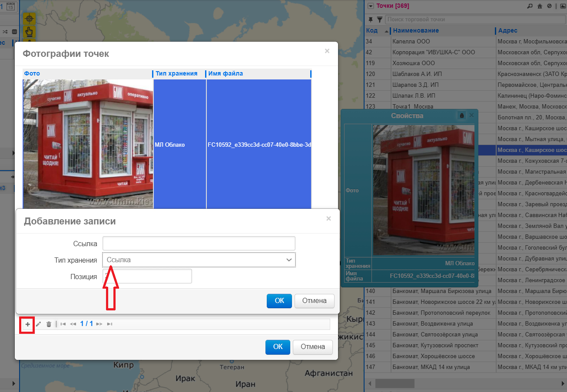Close the Добавление записи dialog
The width and height of the screenshot is (567, 392).
tap(328, 219)
